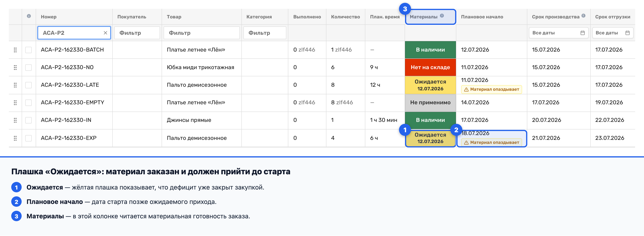Open info icon next to Материалы header
The image size is (644, 236).
(x=442, y=15)
